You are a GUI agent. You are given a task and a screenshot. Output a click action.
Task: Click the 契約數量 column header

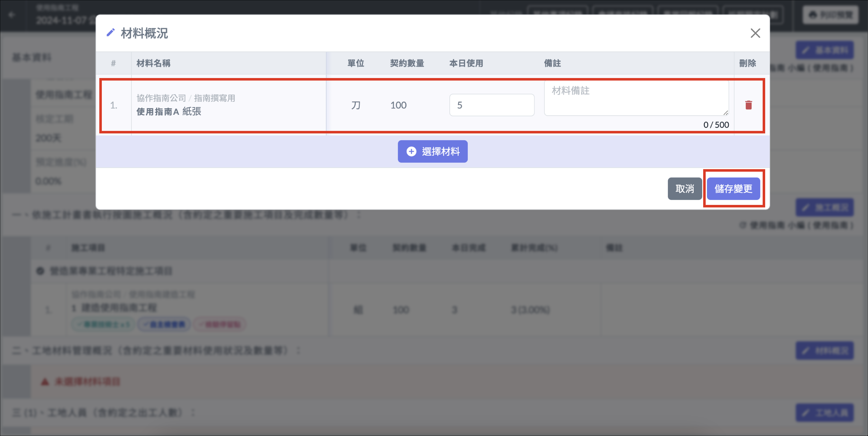407,63
